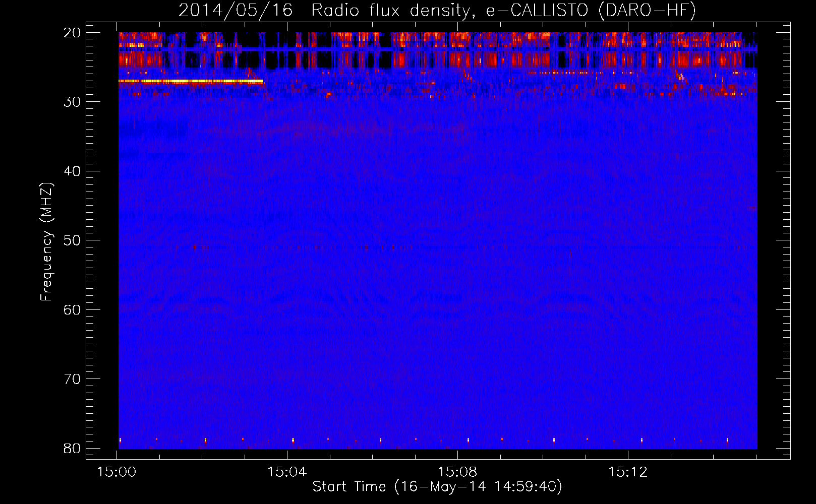Click the 60 MHz frequency tick label

(73, 309)
